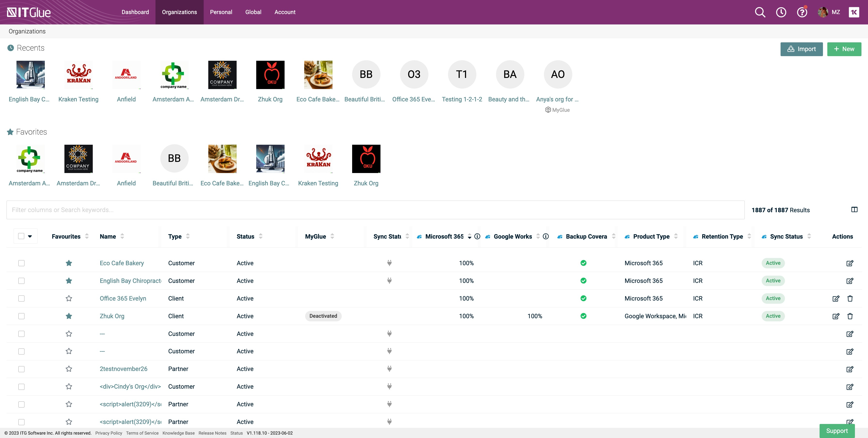Open the Knowledge Base footer link
This screenshot has height=438, width=868.
(178, 433)
